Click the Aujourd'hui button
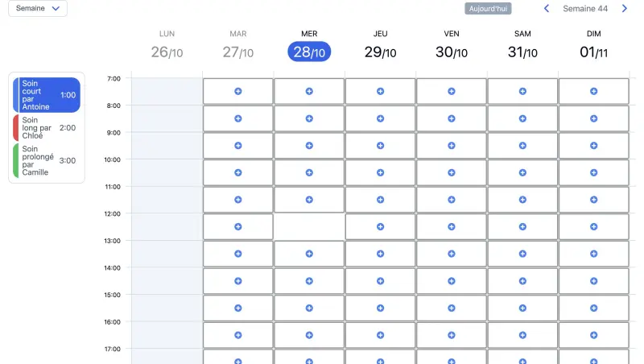 [x=488, y=9]
